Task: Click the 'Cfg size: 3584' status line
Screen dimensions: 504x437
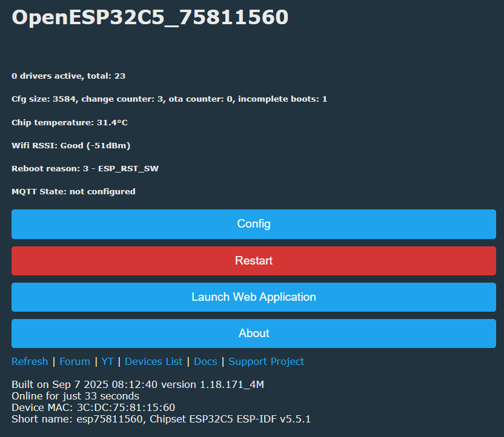Action: click(x=170, y=99)
